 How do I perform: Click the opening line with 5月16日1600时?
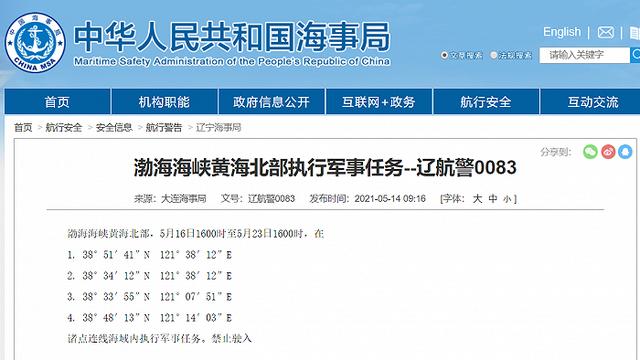196,233
